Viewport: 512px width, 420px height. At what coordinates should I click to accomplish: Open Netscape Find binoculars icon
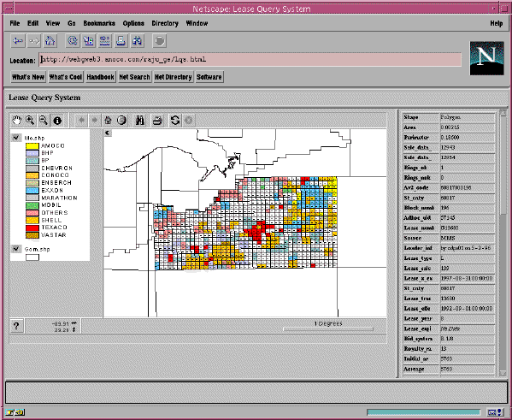137,41
